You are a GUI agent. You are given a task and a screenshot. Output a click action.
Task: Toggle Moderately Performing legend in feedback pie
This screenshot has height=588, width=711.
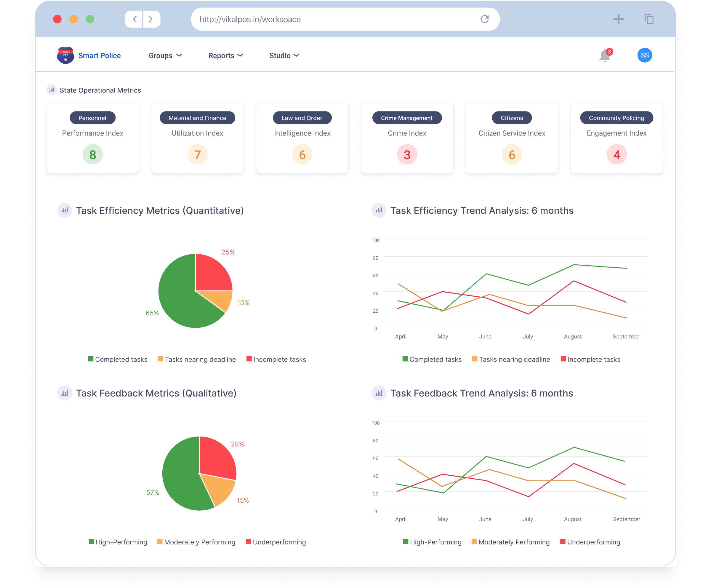(x=196, y=542)
